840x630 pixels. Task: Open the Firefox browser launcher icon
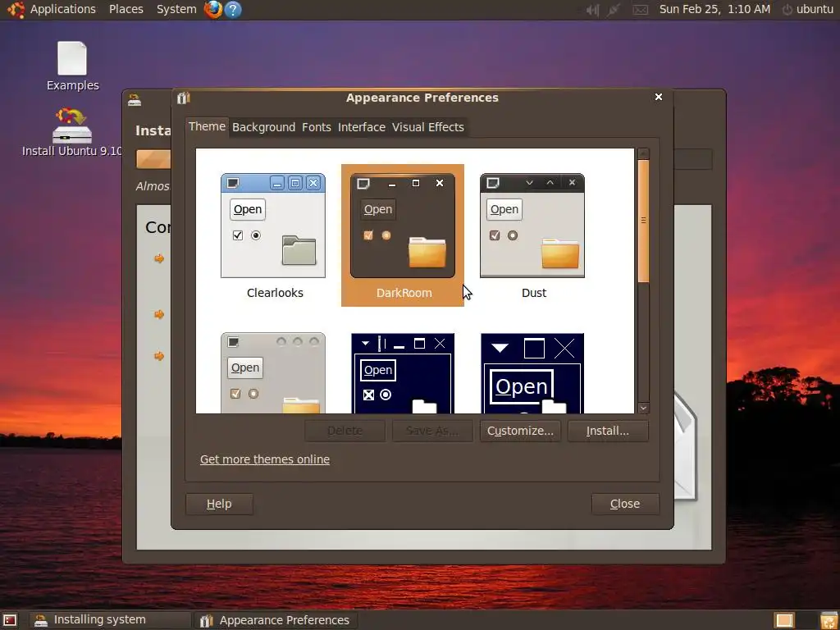tap(213, 9)
